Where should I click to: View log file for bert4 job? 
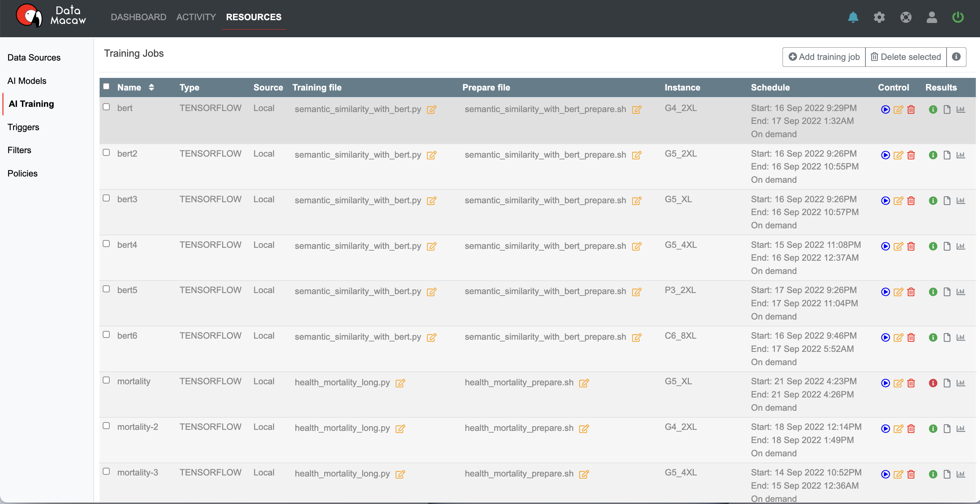(947, 246)
